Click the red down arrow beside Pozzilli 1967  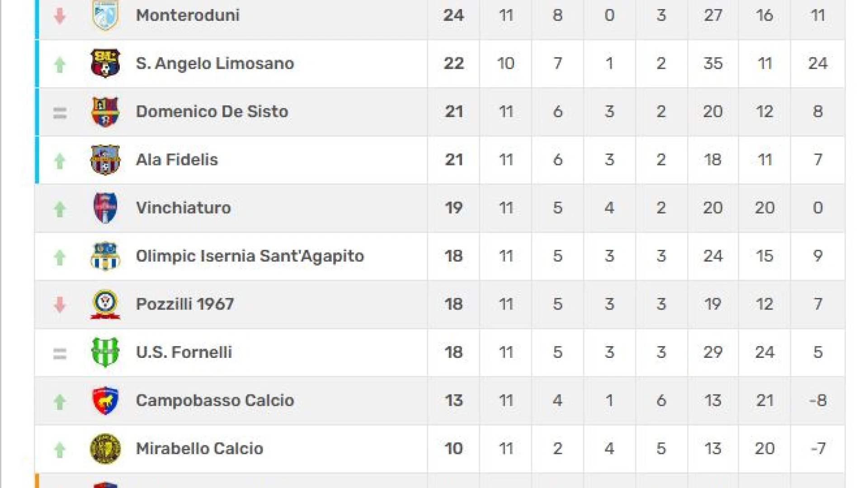pos(60,305)
